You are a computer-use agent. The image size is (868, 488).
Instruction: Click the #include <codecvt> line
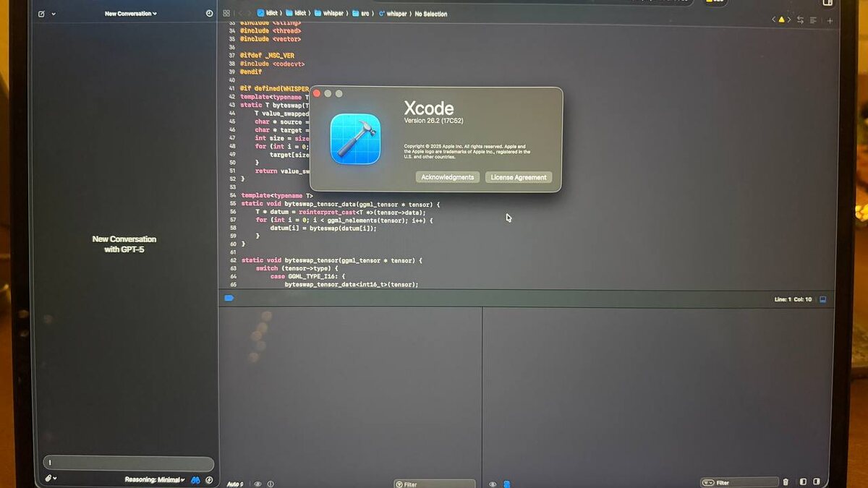click(272, 64)
